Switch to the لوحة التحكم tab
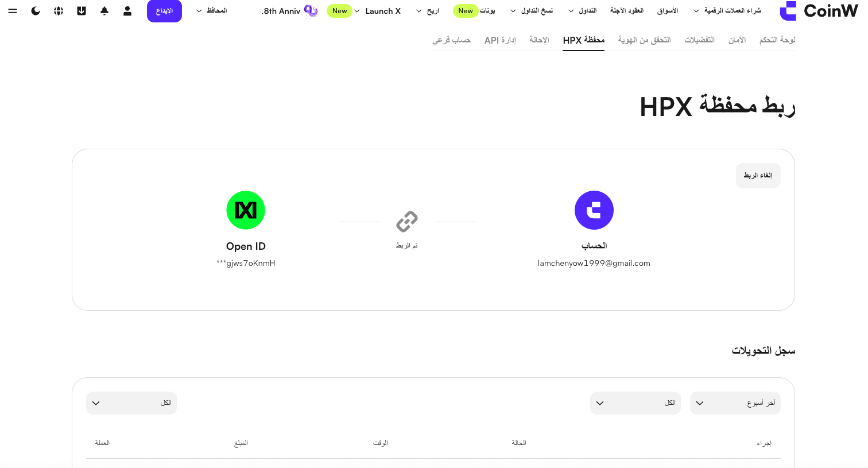868x468 pixels. click(x=777, y=40)
